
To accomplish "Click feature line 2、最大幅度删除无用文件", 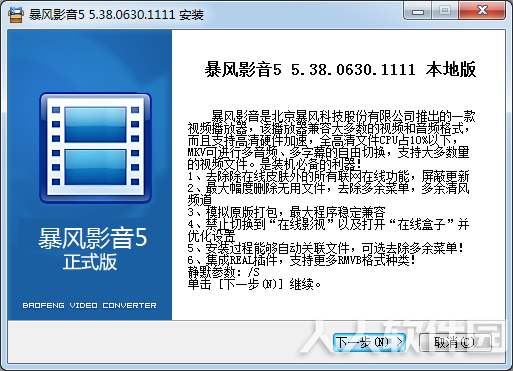I will 329,194.
